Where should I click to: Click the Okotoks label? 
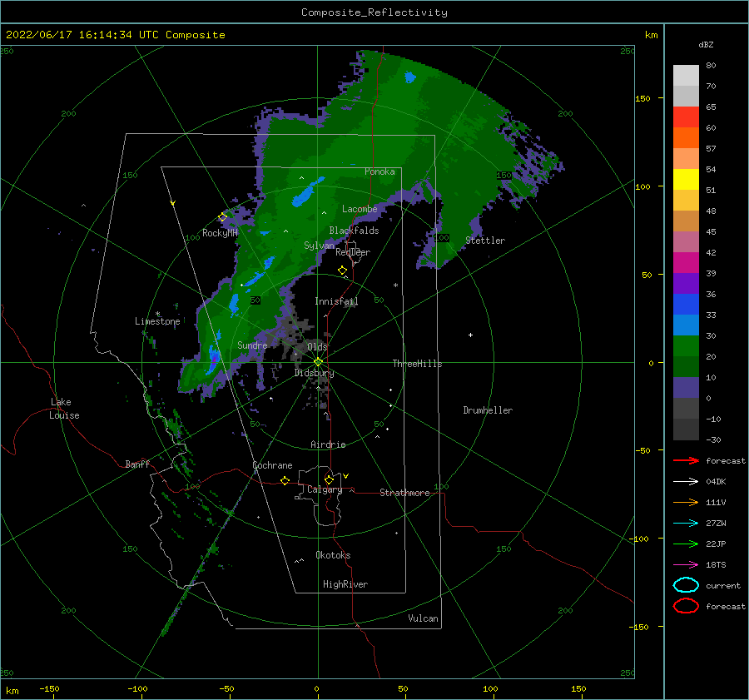coord(333,555)
